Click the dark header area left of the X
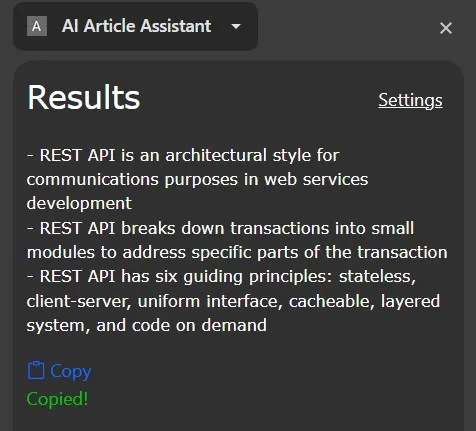This screenshot has height=431, width=476. (347, 27)
